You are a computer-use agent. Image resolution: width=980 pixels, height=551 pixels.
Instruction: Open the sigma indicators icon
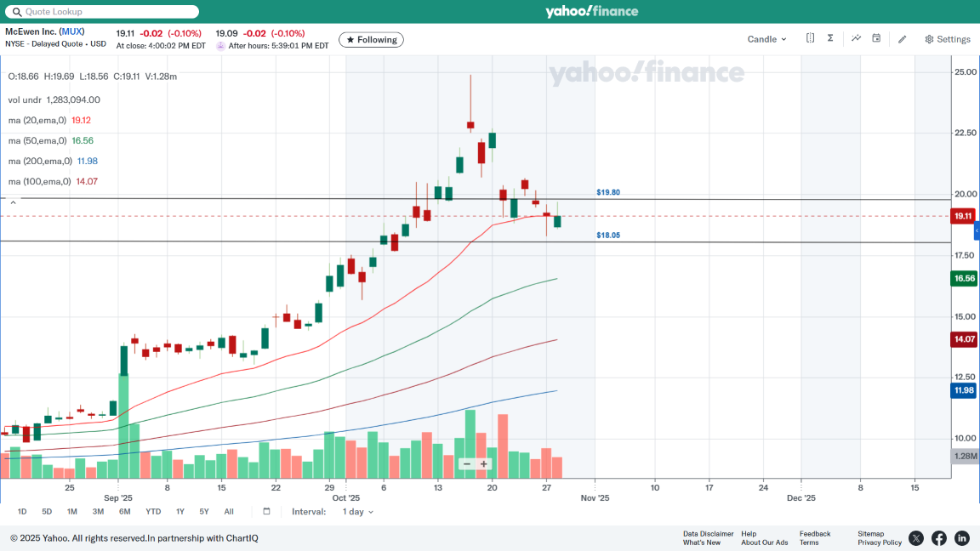(x=830, y=38)
